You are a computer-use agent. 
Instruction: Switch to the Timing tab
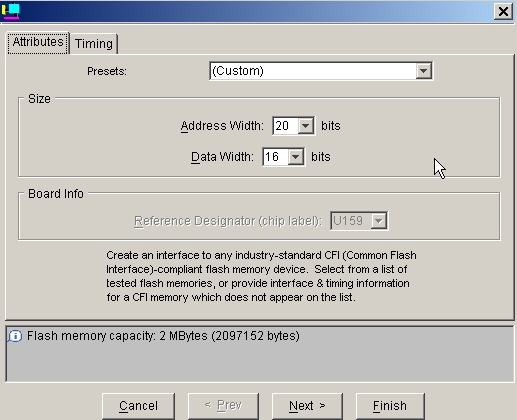tap(94, 44)
